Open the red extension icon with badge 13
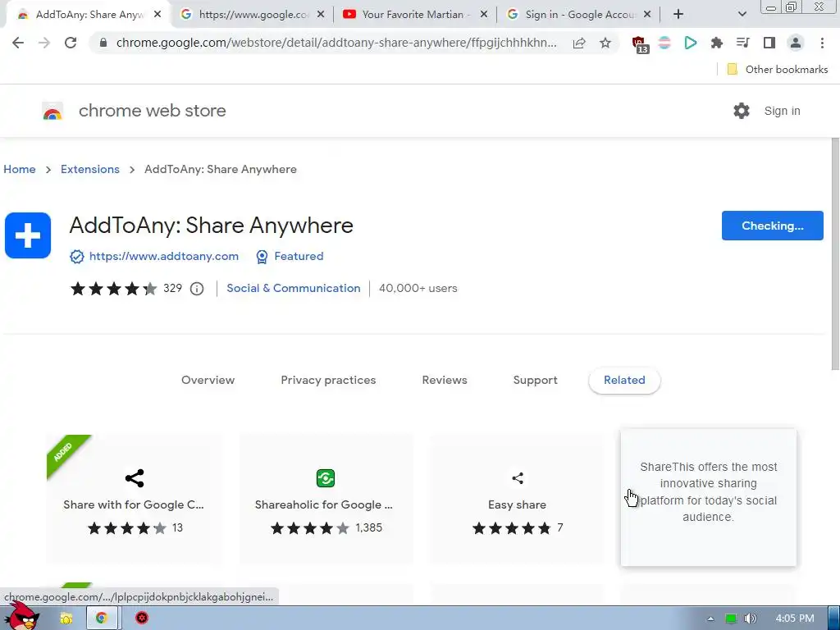 [640, 44]
